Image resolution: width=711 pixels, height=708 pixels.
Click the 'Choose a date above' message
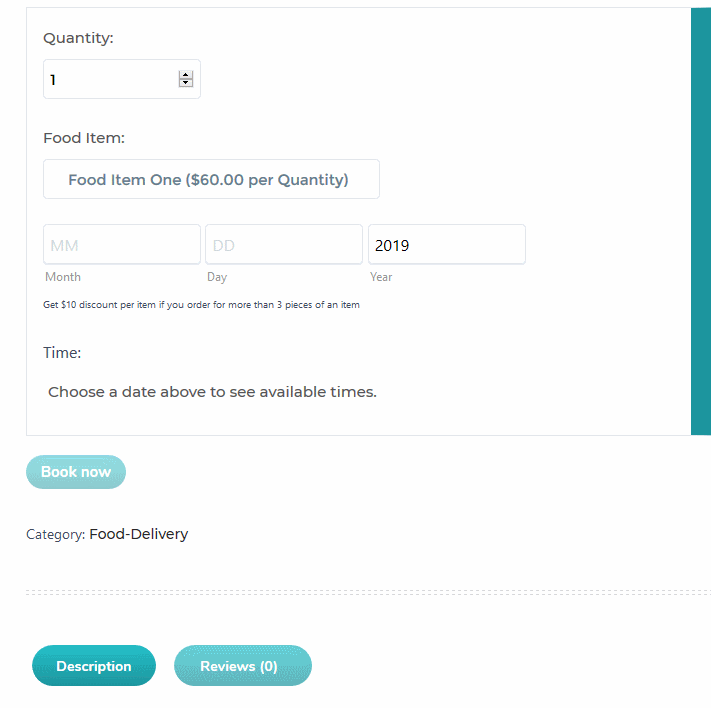(x=212, y=392)
